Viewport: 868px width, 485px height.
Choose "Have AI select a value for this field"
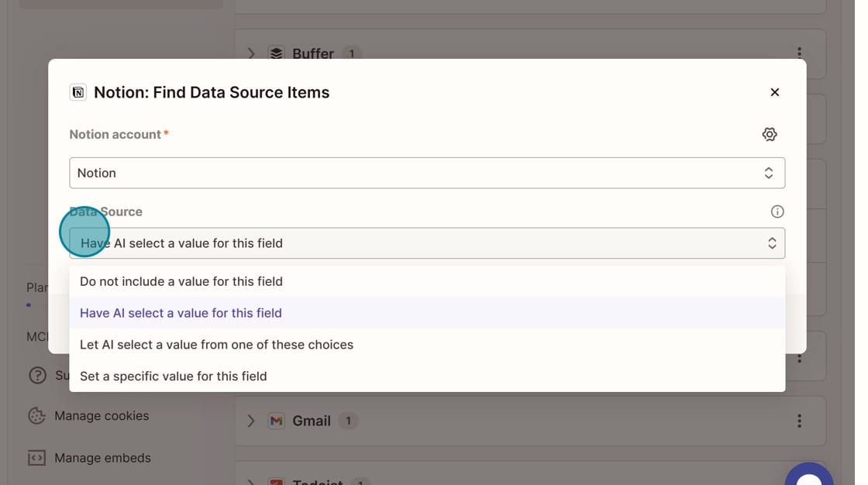181,313
